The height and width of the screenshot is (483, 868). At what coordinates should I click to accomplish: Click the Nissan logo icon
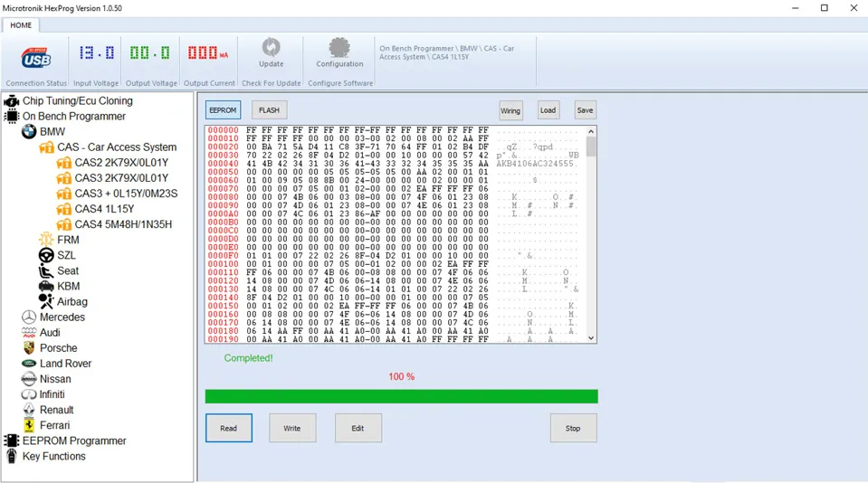[x=29, y=379]
